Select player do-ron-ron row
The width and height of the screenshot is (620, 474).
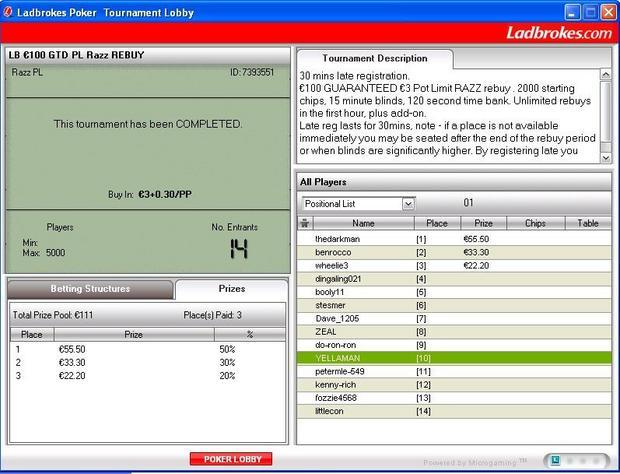coord(454,345)
